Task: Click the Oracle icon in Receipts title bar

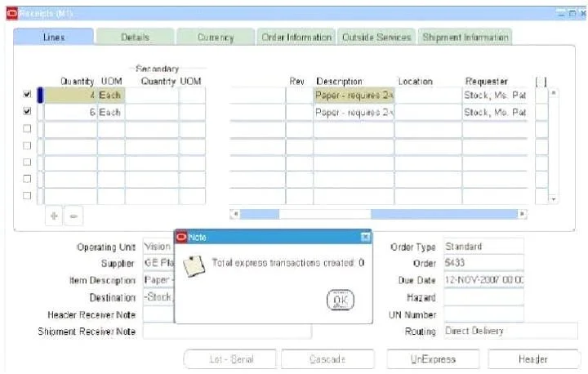Action: point(11,14)
